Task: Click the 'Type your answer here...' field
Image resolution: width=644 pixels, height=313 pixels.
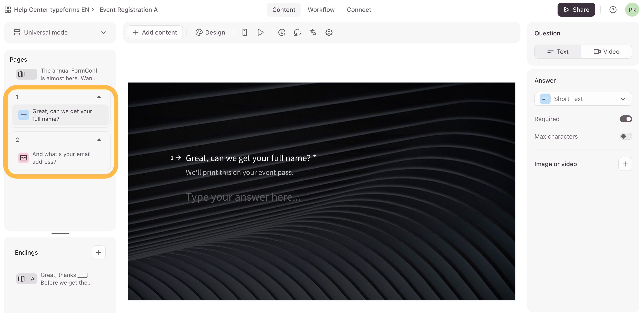Action: [x=322, y=198]
